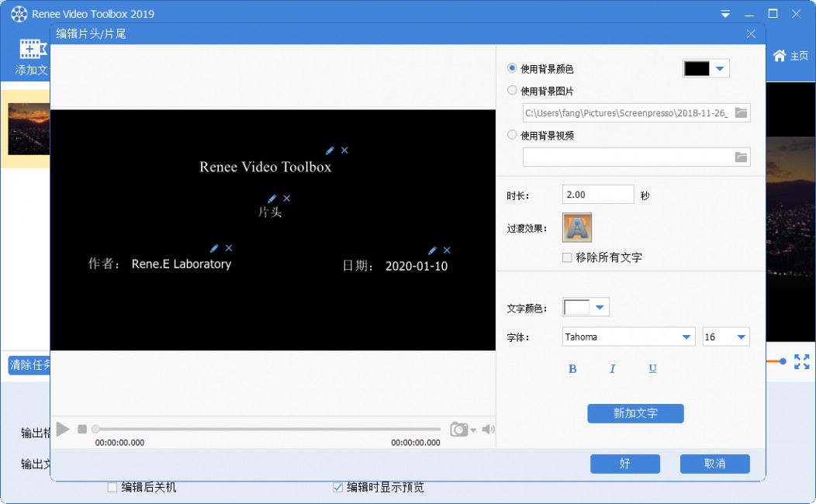Screen dimensions: 816x504
Task: Stop the preview playback
Action: pyautogui.click(x=82, y=429)
